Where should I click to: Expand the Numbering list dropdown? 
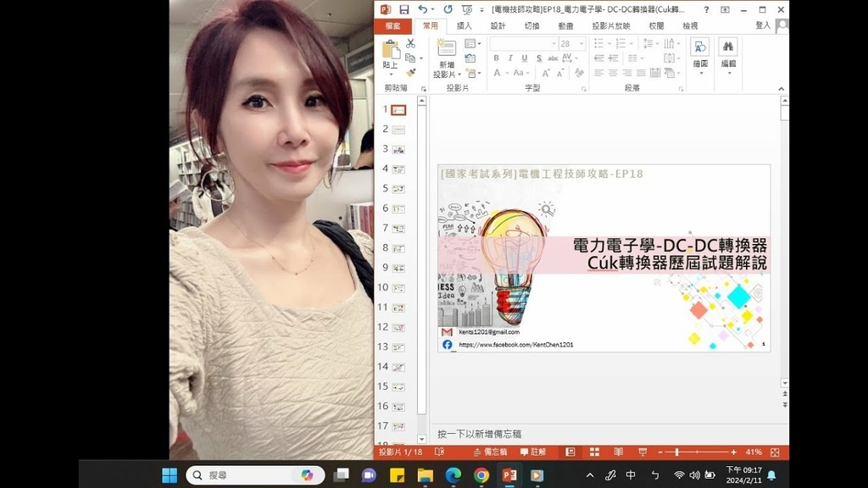632,43
